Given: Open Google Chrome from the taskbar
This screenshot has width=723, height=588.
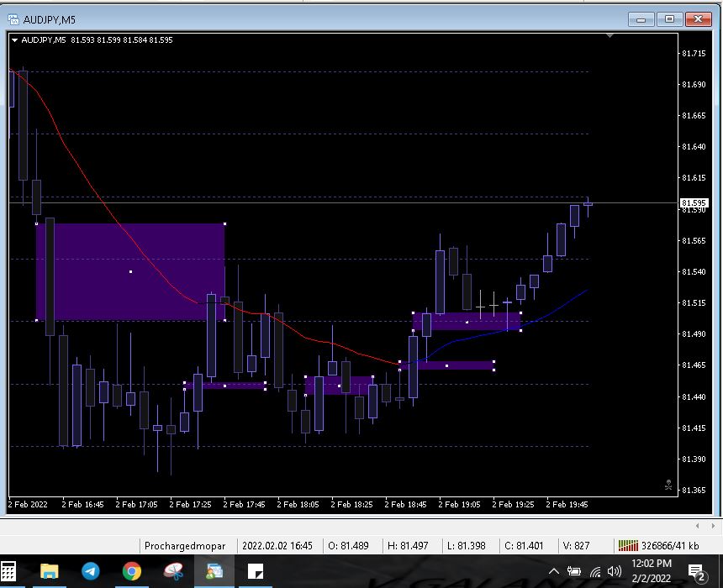Looking at the screenshot, I should 132,571.
